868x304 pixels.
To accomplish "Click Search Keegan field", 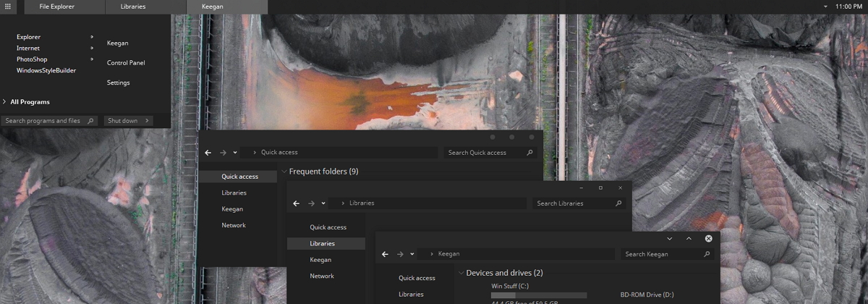I will pos(668,254).
